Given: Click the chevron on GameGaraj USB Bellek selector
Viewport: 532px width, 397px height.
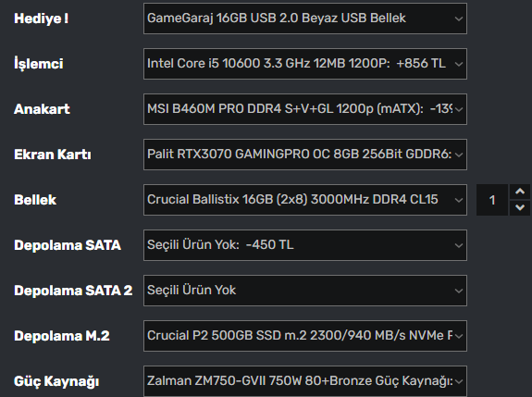Looking at the screenshot, I should coord(459,19).
